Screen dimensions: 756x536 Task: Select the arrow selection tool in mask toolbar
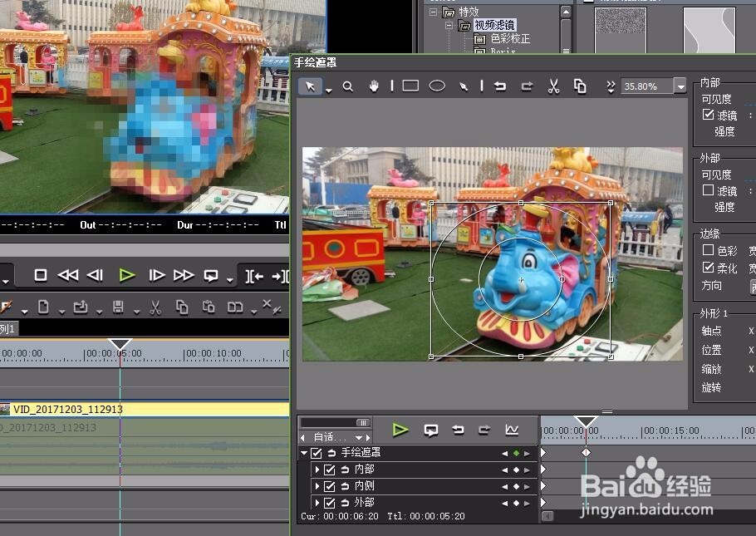click(x=310, y=86)
